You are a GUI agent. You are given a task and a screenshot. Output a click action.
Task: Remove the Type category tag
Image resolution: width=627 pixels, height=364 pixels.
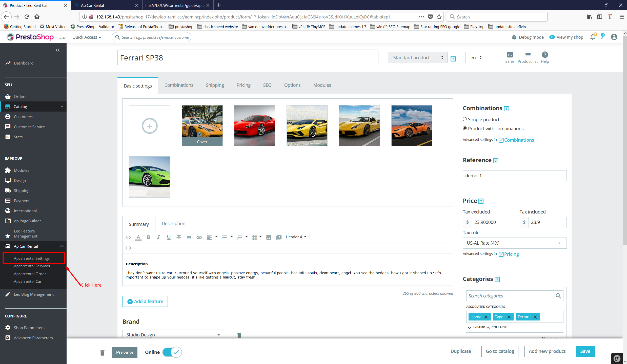coord(509,317)
